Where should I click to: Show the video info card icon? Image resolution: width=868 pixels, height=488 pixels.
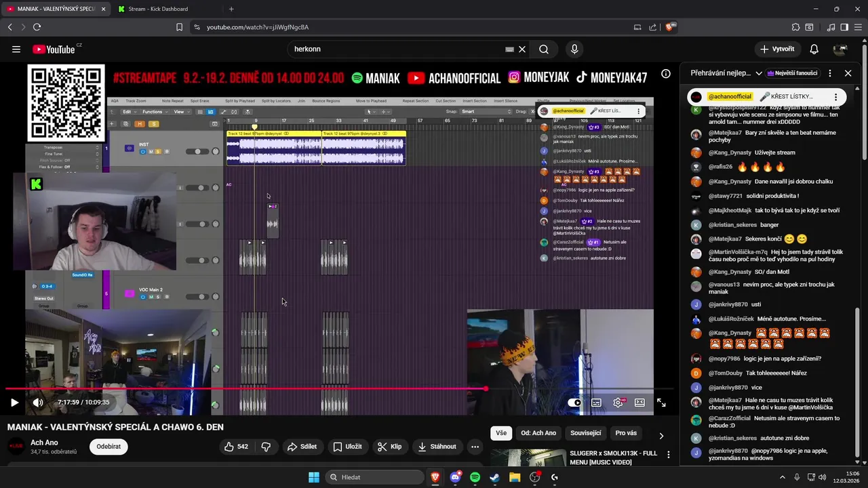(666, 73)
